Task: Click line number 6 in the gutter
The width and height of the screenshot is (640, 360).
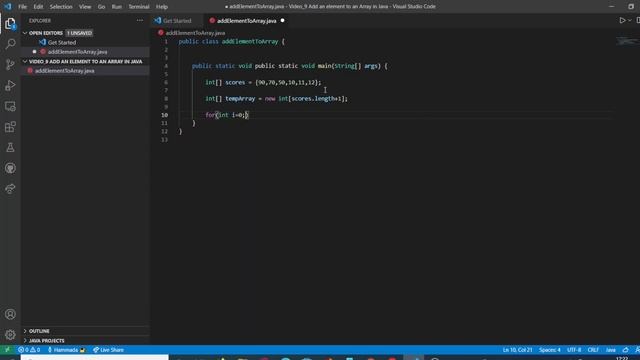Action: coord(166,82)
